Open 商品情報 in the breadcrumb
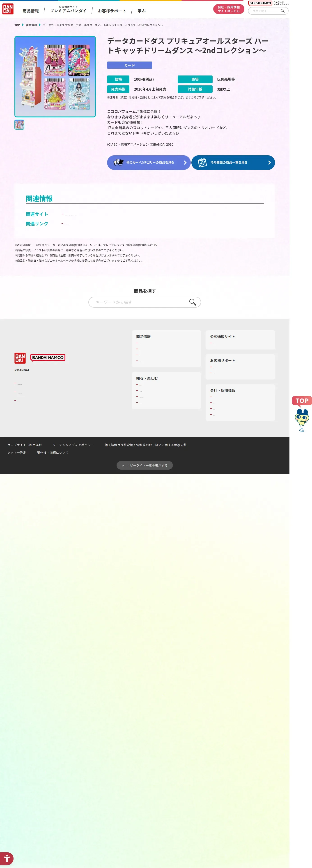312x868 pixels. (x=31, y=25)
